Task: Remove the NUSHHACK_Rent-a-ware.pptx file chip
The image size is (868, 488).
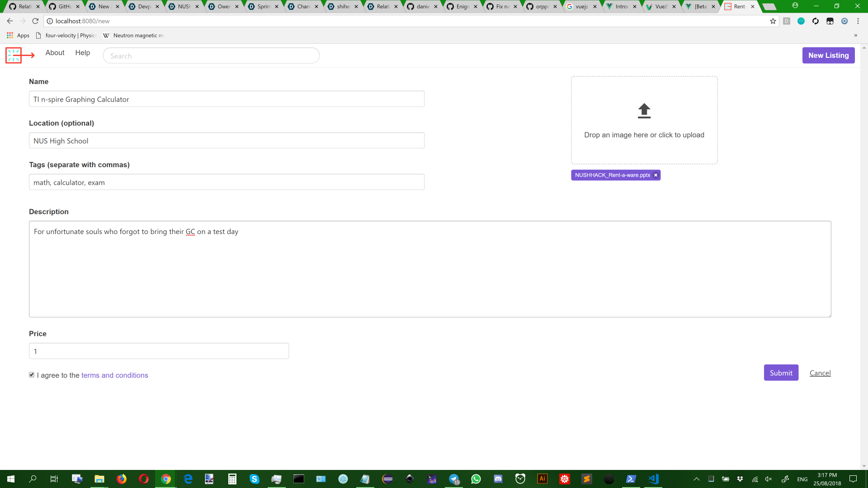Action: click(656, 175)
